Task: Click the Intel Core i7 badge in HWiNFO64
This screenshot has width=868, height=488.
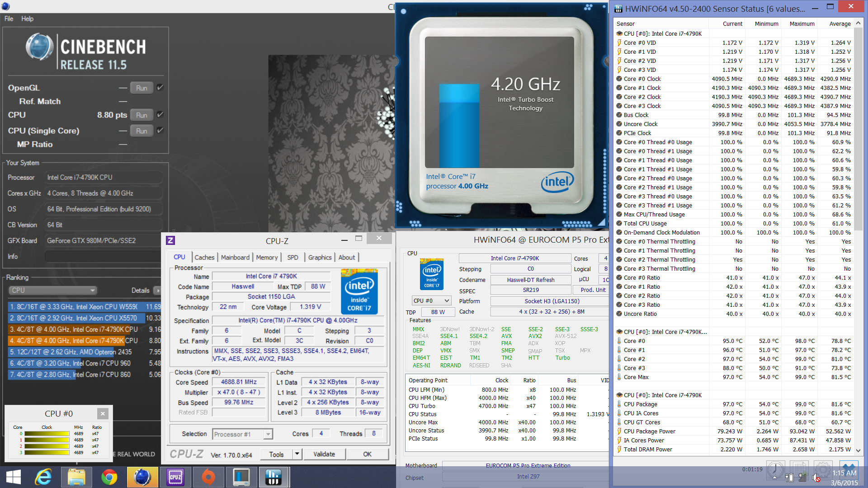Action: point(432,274)
